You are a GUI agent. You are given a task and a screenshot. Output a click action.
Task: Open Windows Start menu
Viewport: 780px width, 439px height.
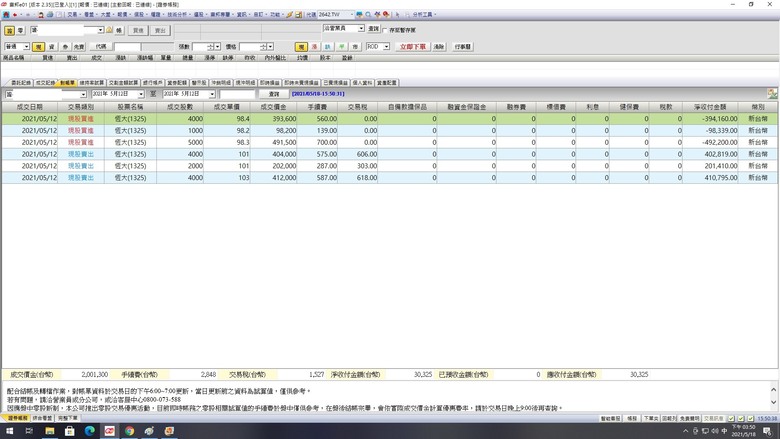(x=9, y=431)
